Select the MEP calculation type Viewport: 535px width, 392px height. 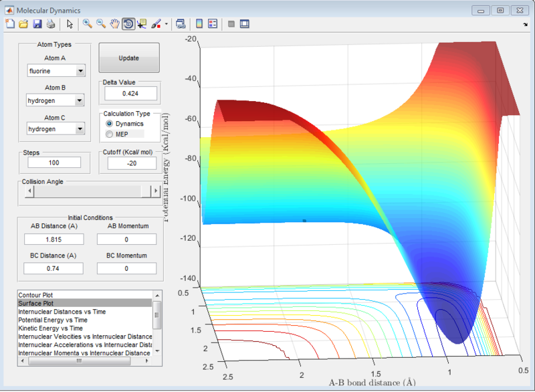[x=110, y=134]
